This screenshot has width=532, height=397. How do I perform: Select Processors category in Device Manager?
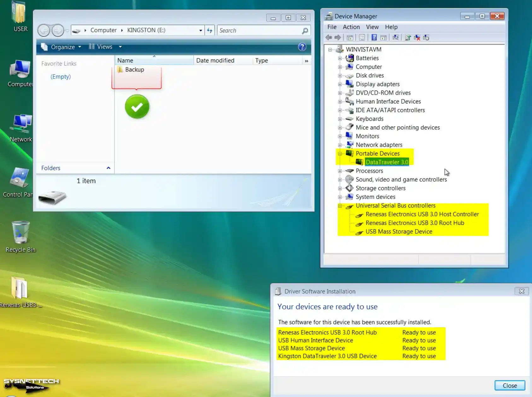(369, 171)
